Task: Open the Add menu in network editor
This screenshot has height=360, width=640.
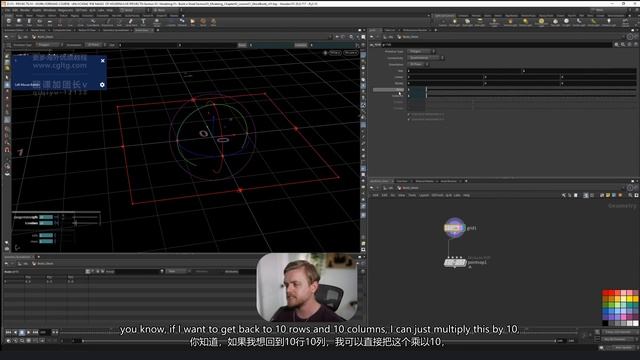Action: point(375,196)
